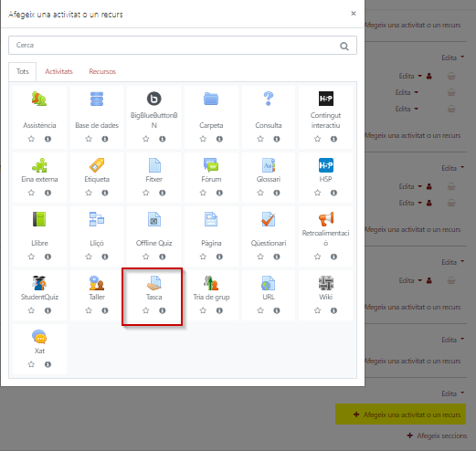Click the search magnifier icon
The height and width of the screenshot is (451, 476).
click(344, 46)
